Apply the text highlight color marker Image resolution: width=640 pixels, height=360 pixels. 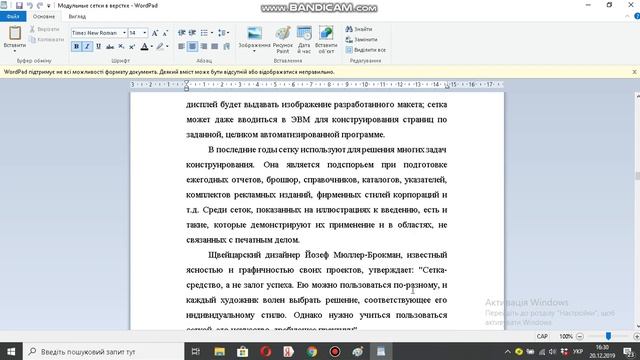tap(160, 47)
